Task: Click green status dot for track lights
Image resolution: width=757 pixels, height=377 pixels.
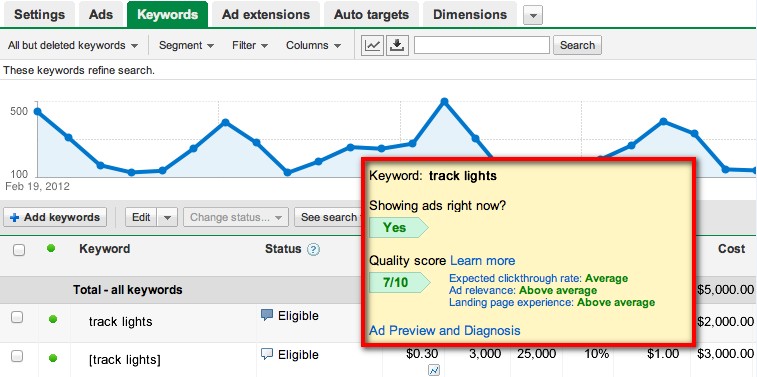Action: pos(53,319)
